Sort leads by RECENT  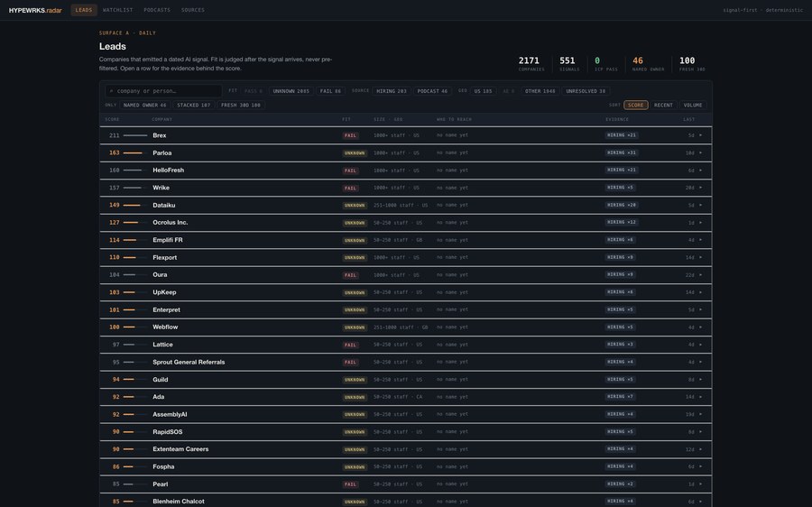[663, 106]
